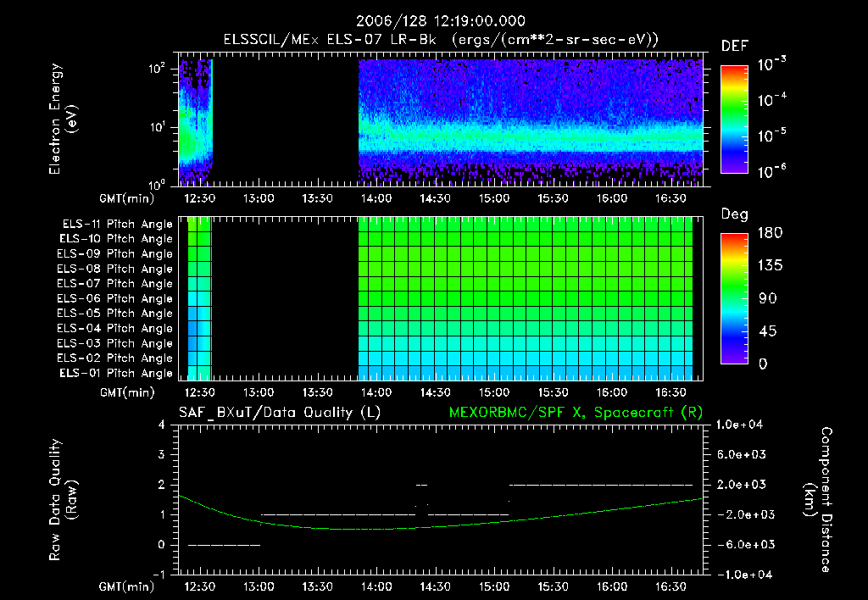This screenshot has height=600, width=868.
Task: Click the data quality segment at level 2
Action: click(601, 485)
